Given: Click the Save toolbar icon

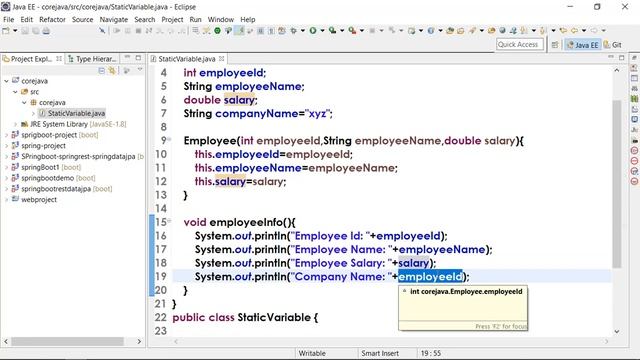Looking at the screenshot, I should (25, 31).
